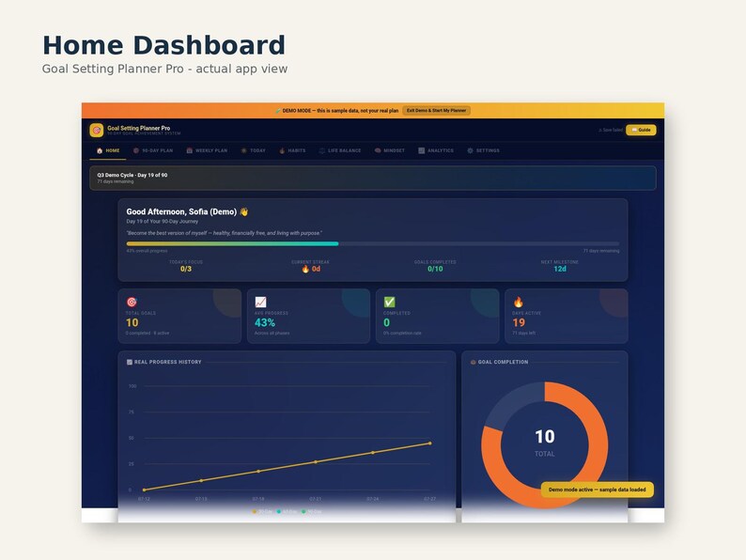Open the Settings tab
746x560 pixels.
click(x=483, y=150)
